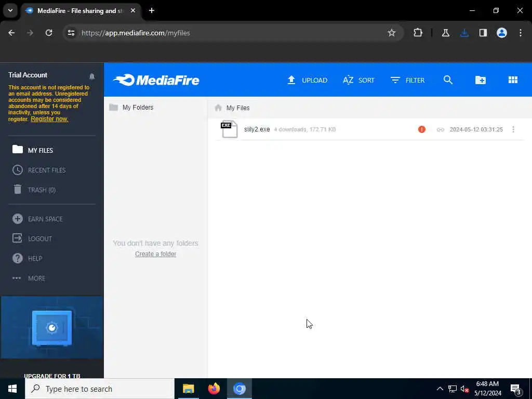
Task: Open the Windows Start menu
Action: coord(12,389)
